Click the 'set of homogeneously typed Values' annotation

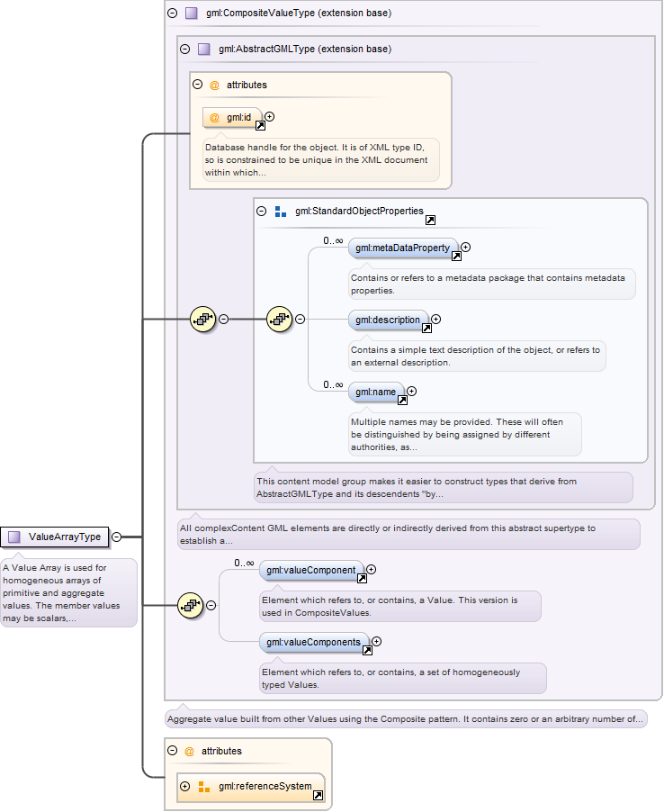click(403, 679)
